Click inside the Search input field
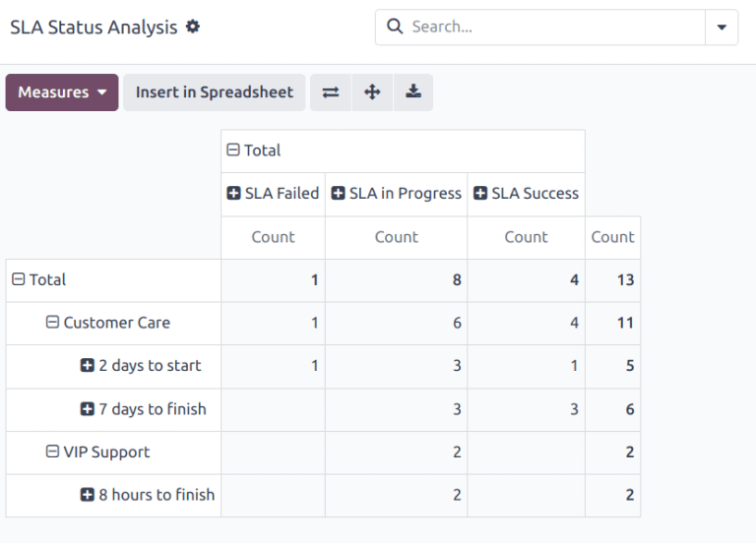The width and height of the screenshot is (756, 543). (551, 28)
